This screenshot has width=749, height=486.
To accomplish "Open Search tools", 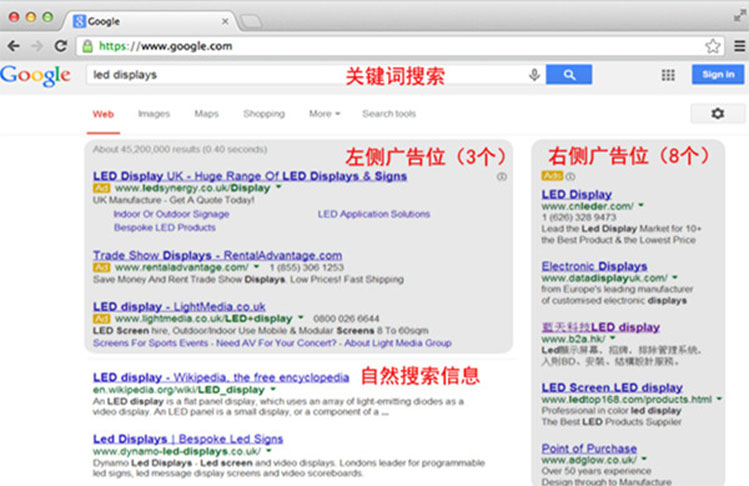I will pyautogui.click(x=389, y=114).
